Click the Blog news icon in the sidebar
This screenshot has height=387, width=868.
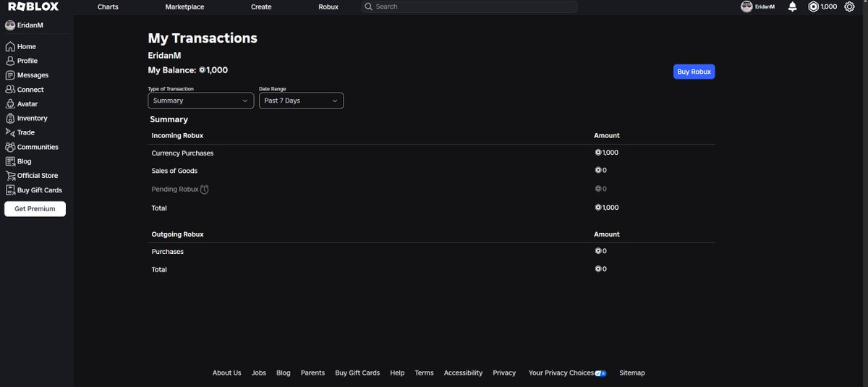(10, 161)
